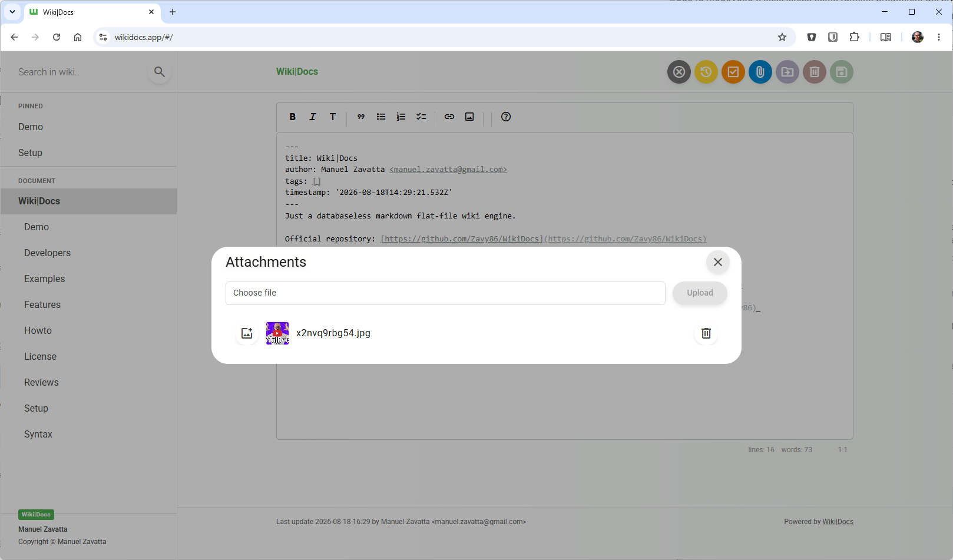Click the Wiki|Docs page title header
The width and height of the screenshot is (953, 560).
[297, 71]
